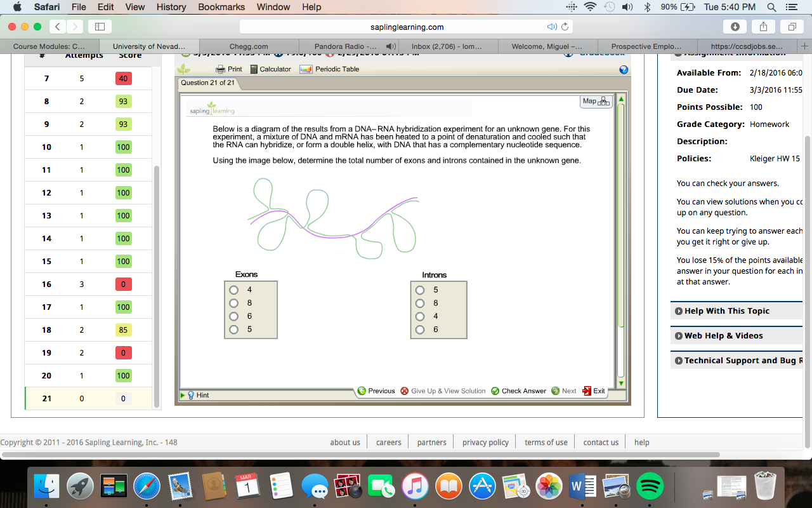812x508 pixels.
Task: Open the terms of use link
Action: [546, 443]
